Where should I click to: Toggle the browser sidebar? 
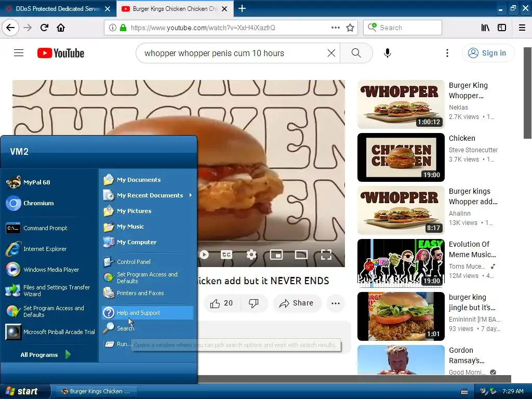coord(502,28)
